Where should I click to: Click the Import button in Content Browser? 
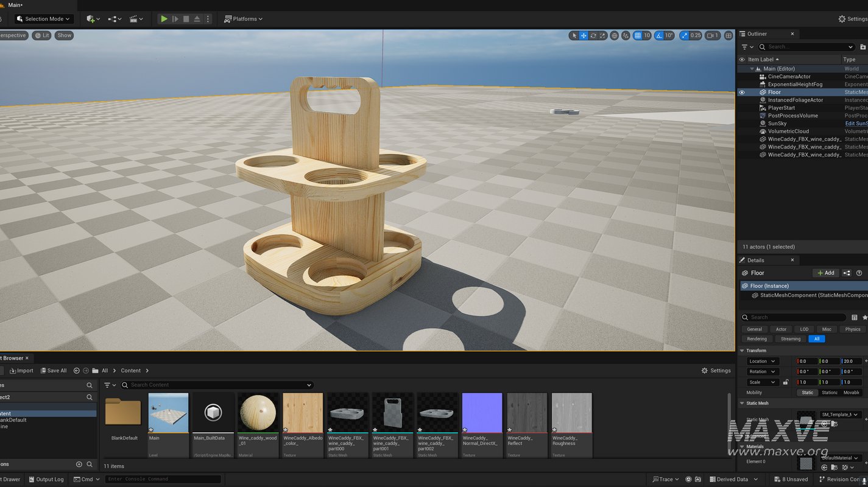point(21,371)
